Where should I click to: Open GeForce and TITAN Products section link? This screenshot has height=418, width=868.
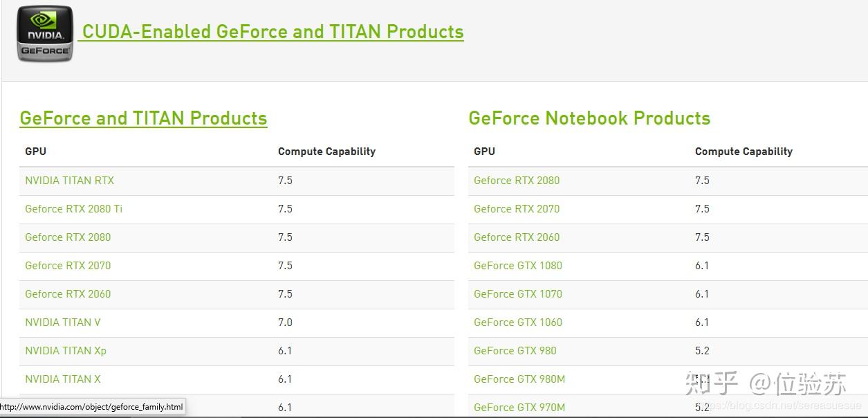(143, 118)
